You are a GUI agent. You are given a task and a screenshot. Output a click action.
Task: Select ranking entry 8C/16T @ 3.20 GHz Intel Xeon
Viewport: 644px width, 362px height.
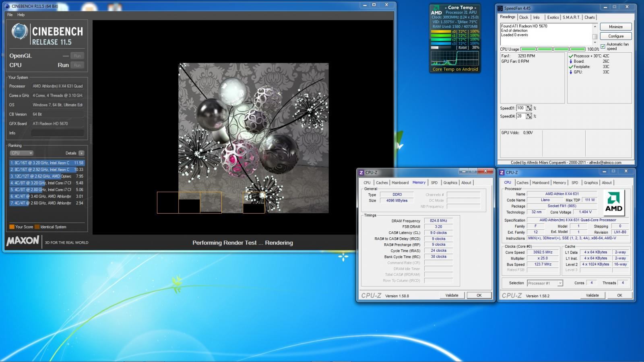point(47,163)
